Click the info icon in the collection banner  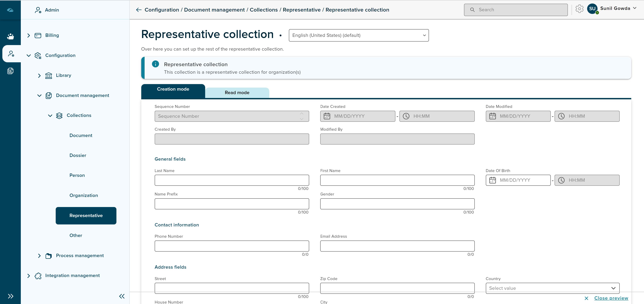coord(155,64)
